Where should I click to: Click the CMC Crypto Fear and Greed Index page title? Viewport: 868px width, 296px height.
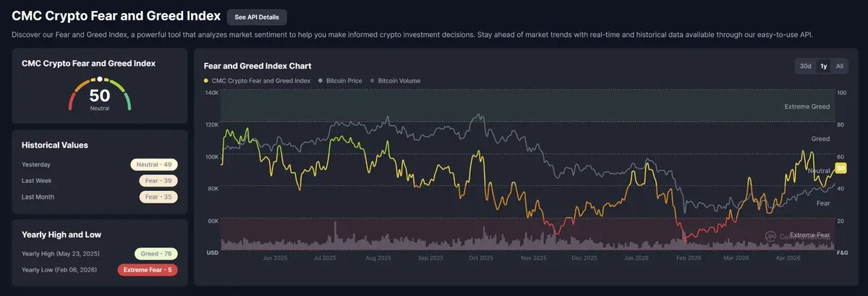pyautogui.click(x=116, y=17)
